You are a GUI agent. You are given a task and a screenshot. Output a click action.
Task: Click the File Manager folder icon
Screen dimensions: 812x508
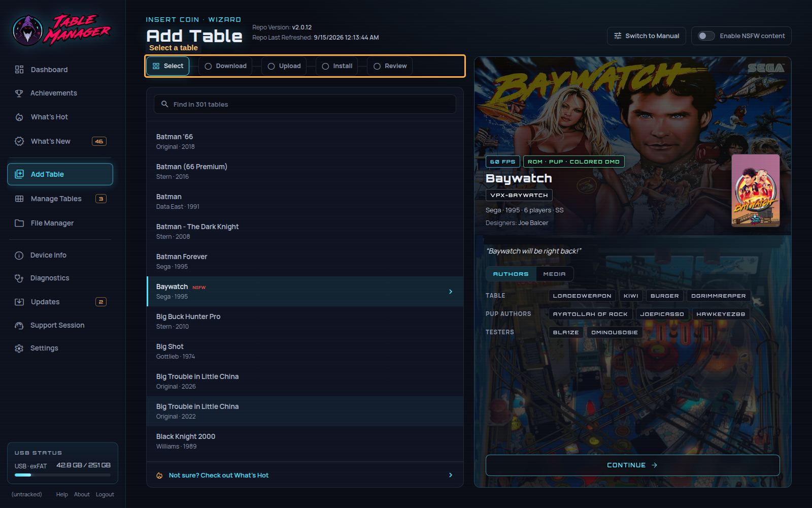19,223
